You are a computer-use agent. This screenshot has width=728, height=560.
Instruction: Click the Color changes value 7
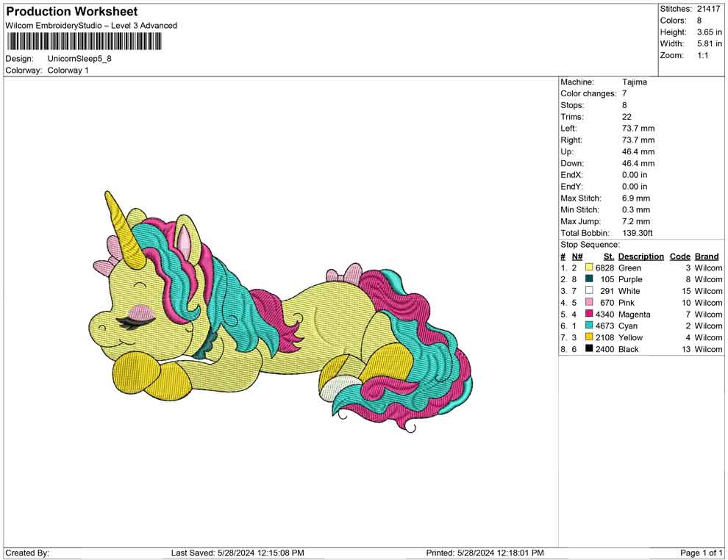tap(624, 93)
